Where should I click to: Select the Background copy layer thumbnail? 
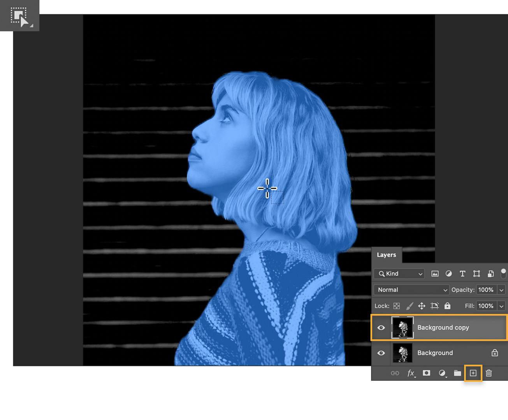(403, 327)
